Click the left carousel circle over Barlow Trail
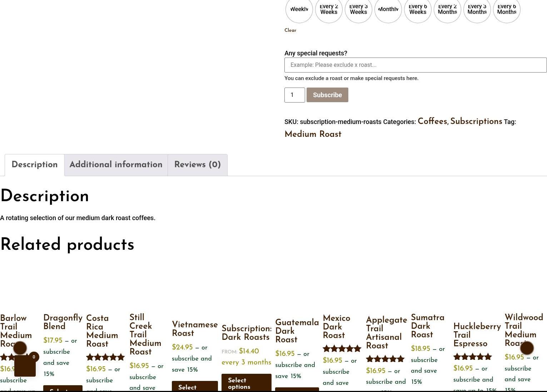Screen dimensions: 547x392 pyautogui.click(x=20, y=348)
